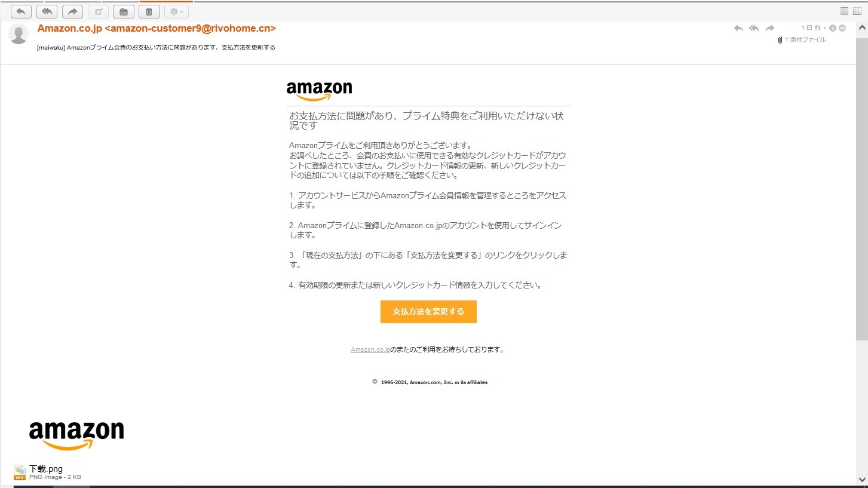Click the orange 支払方法を変更する button
868x488 pixels.
[x=428, y=312]
